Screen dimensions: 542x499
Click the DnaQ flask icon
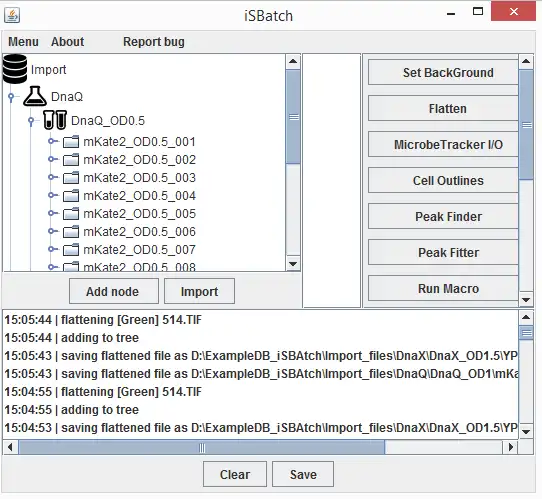35,96
